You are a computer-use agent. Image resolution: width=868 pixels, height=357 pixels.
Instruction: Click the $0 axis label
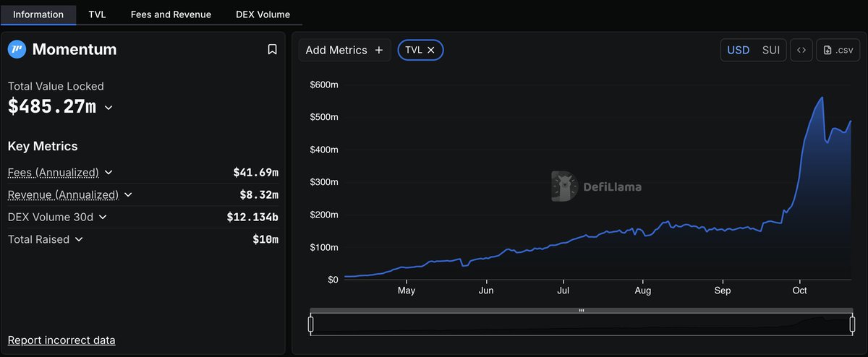click(331, 280)
